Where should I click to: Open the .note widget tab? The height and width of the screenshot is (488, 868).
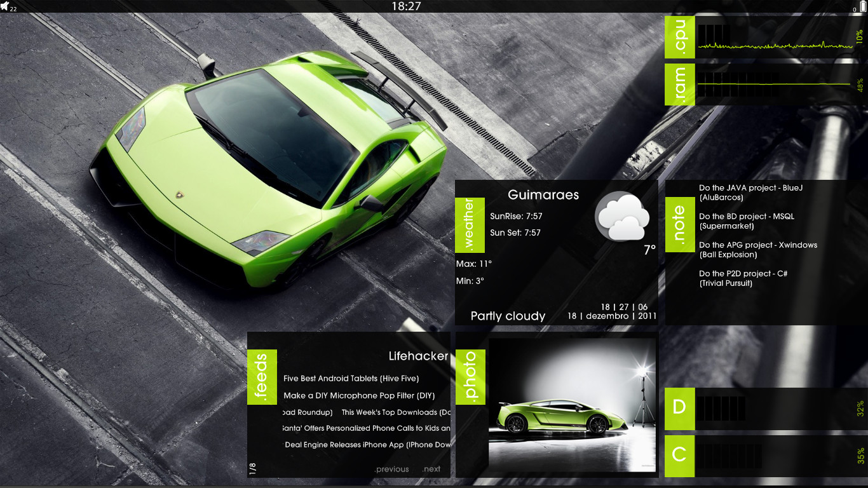point(679,225)
